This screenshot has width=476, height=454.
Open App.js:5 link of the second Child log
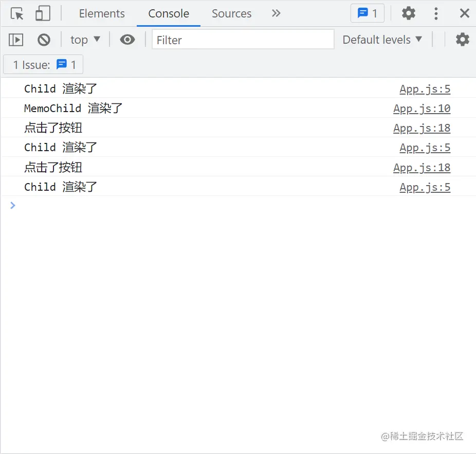point(425,148)
